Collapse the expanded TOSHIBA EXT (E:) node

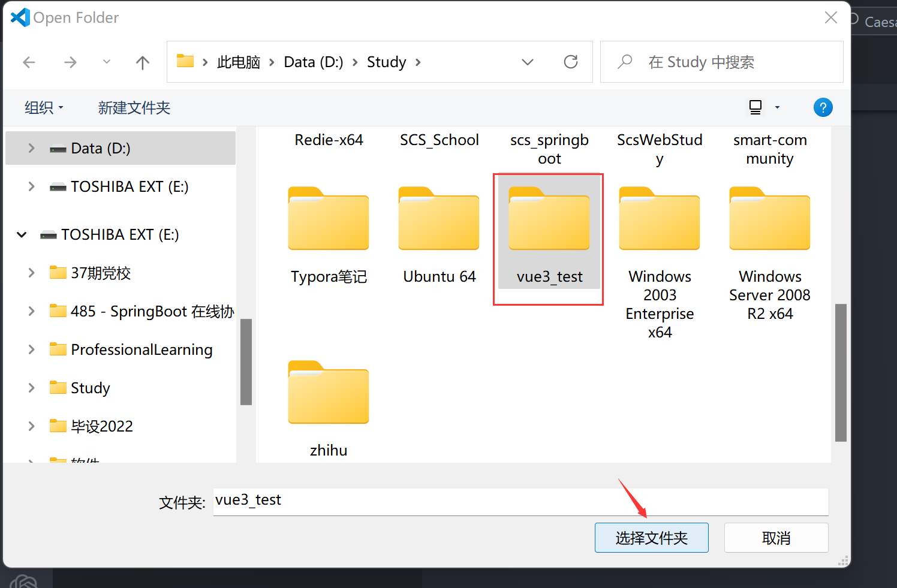[22, 234]
